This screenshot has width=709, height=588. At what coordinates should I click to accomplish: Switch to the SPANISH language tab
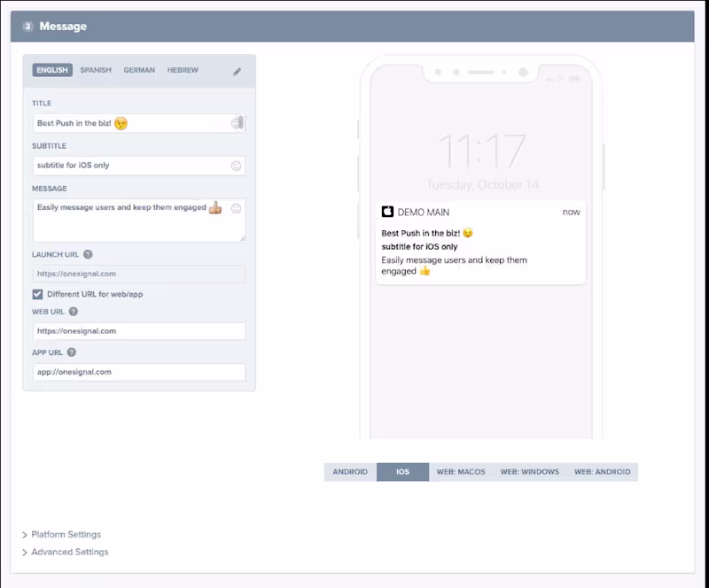pos(96,70)
